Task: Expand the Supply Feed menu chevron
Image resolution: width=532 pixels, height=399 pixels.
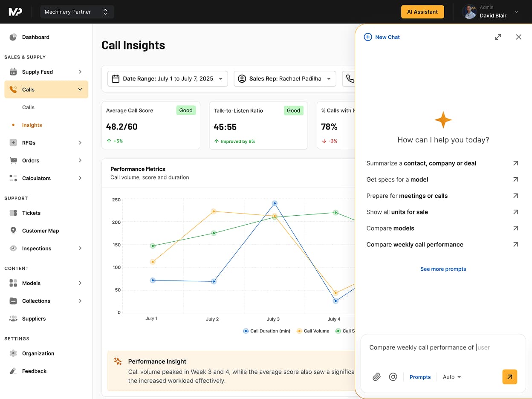Action: click(80, 72)
